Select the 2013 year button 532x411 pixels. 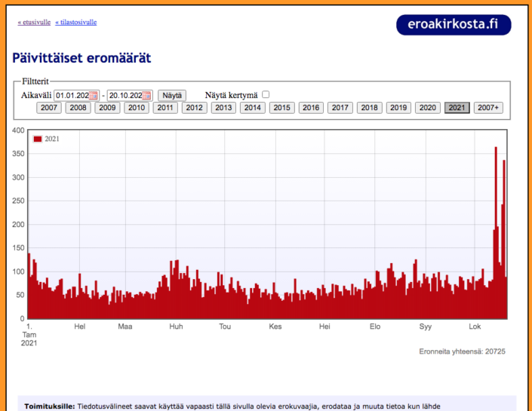click(x=223, y=108)
